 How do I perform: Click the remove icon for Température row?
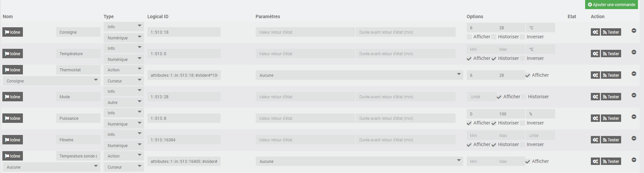click(634, 52)
